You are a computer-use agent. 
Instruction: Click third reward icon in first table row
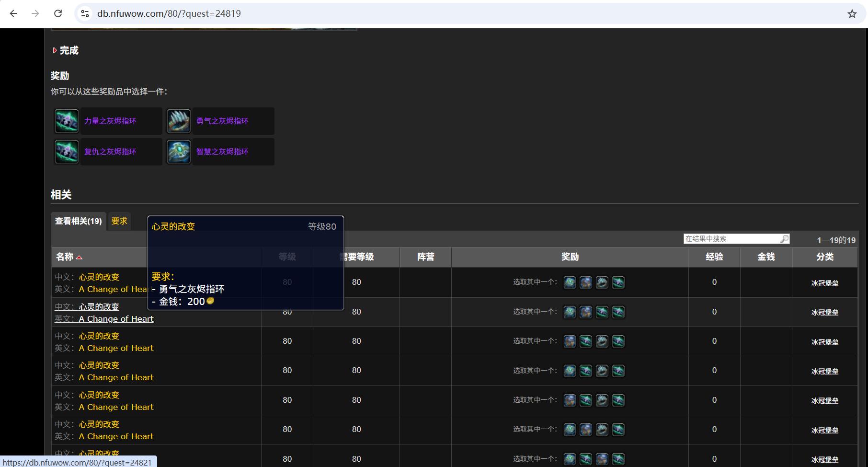pyautogui.click(x=602, y=282)
